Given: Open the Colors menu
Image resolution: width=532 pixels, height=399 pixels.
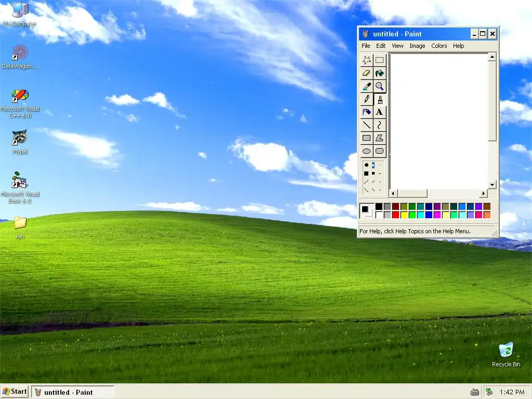Looking at the screenshot, I should [x=439, y=46].
